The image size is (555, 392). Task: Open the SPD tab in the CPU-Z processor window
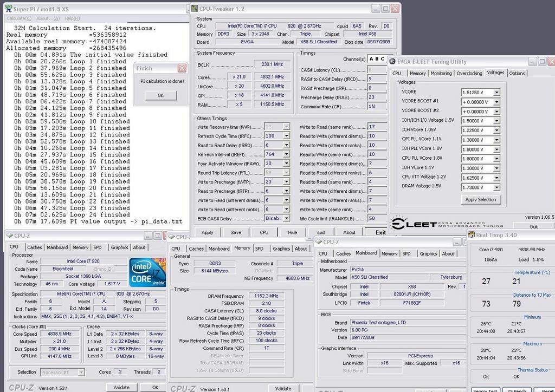98,247
